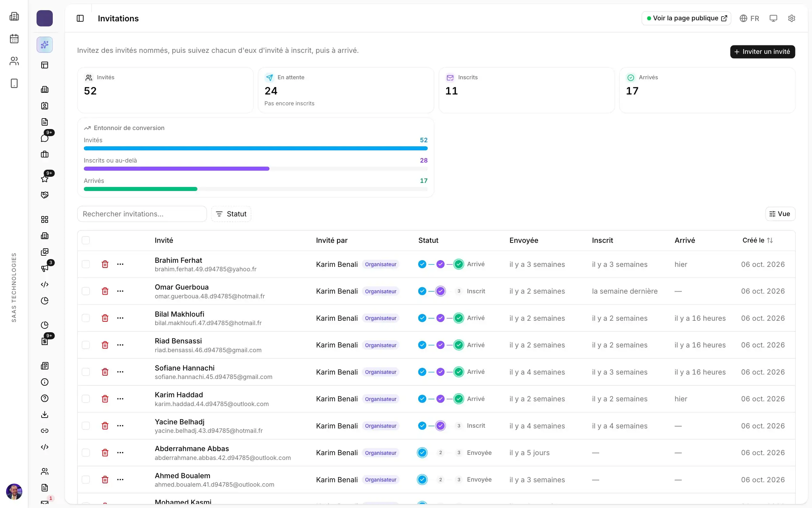The image size is (812, 508).
Task: Open the calendar icon in left rail
Action: (14, 39)
